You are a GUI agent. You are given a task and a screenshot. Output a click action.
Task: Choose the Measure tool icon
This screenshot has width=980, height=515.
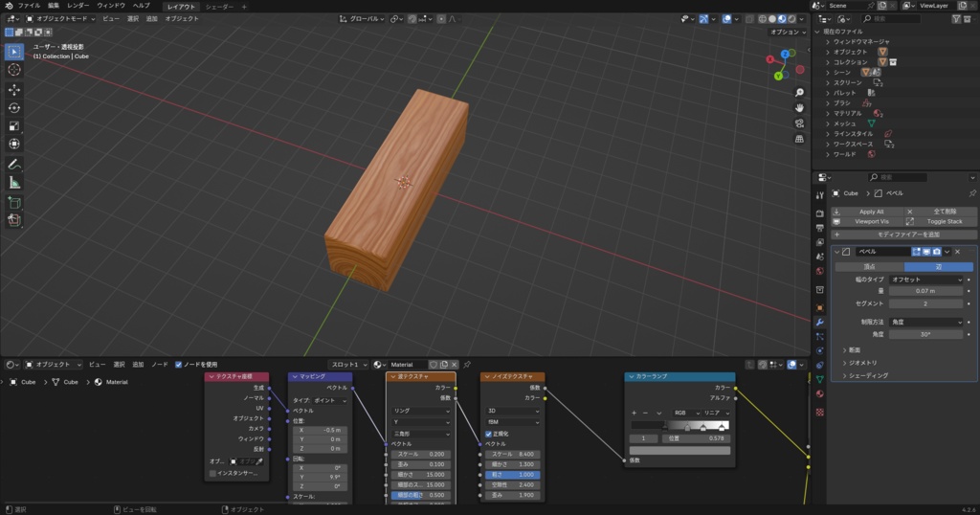pyautogui.click(x=14, y=182)
